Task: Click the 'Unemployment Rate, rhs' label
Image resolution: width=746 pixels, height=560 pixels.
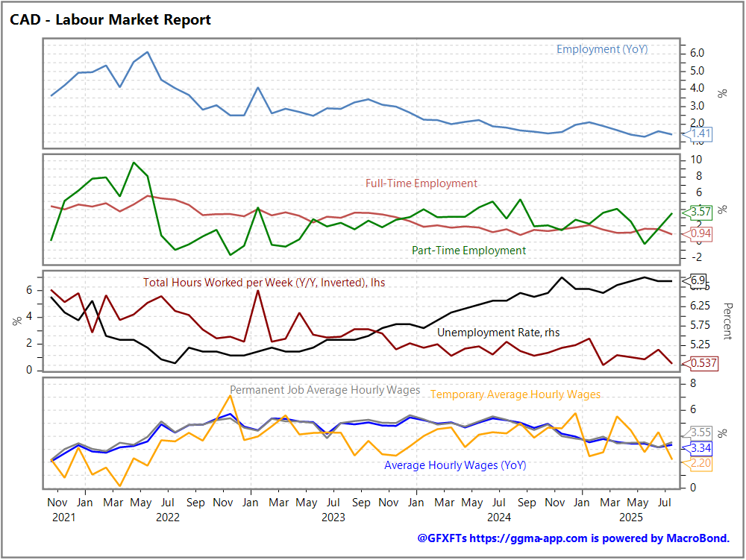Action: pyautogui.click(x=498, y=333)
